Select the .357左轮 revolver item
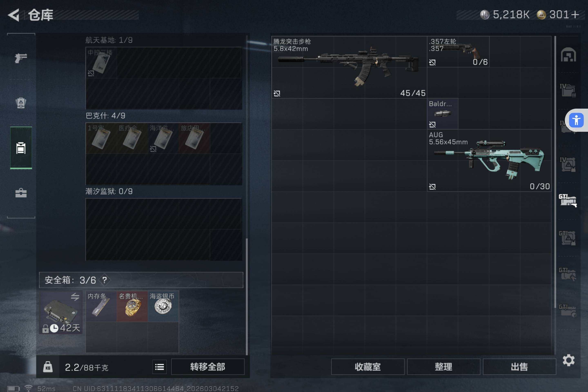Screen dimensions: 588x392 [458, 51]
